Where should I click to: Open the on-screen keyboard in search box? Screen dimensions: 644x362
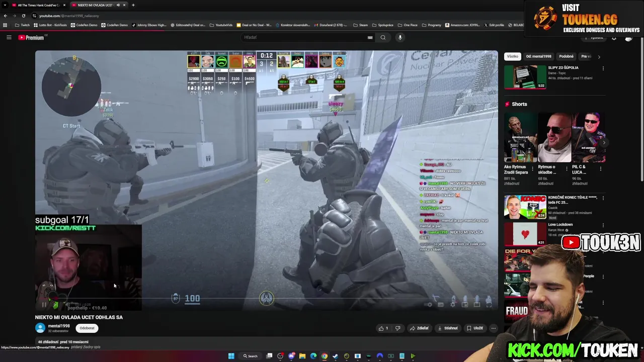(x=370, y=37)
